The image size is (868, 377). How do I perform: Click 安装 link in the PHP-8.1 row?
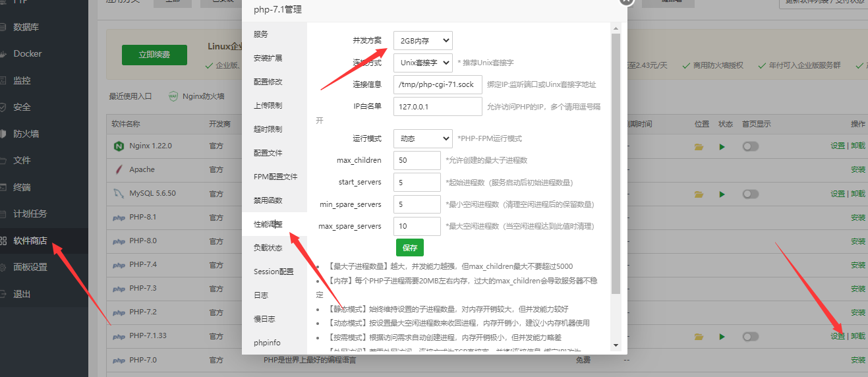tap(858, 217)
